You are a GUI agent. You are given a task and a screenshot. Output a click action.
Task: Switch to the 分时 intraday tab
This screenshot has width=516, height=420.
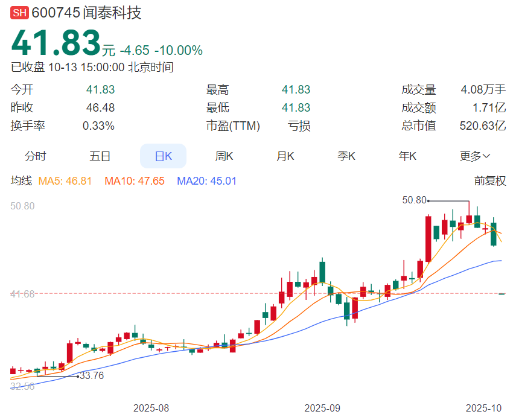click(x=36, y=156)
